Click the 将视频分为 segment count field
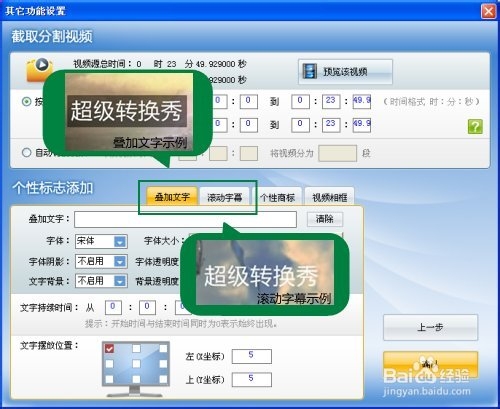The height and width of the screenshot is (409, 500). point(338,153)
